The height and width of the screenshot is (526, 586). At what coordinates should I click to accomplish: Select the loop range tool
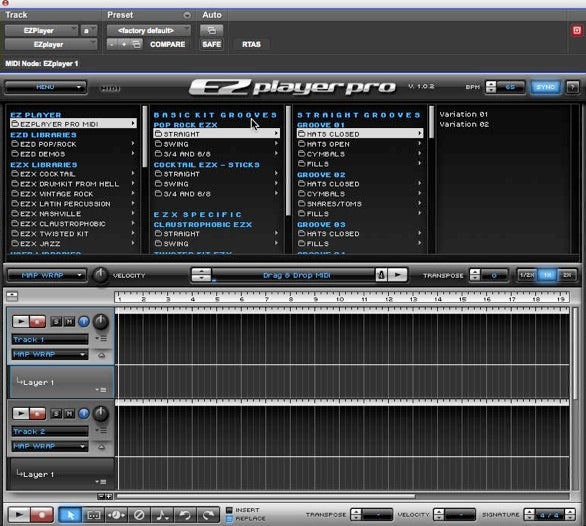pos(93,515)
